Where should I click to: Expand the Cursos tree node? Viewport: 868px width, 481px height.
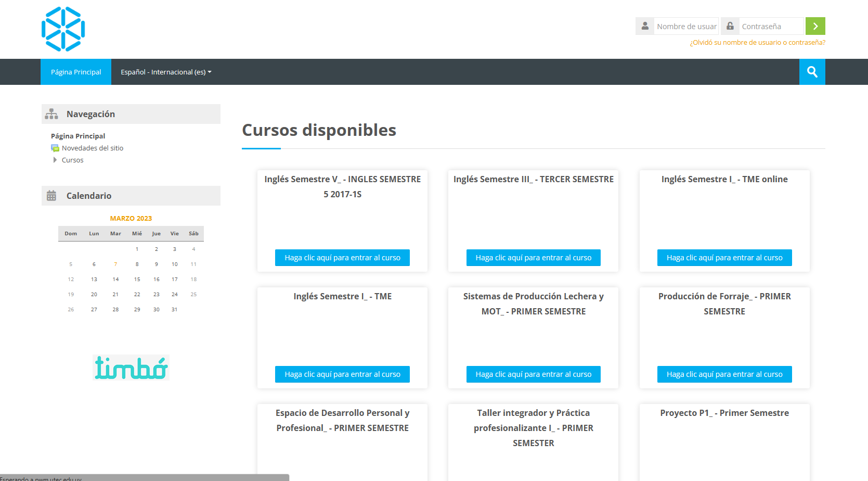pos(55,160)
